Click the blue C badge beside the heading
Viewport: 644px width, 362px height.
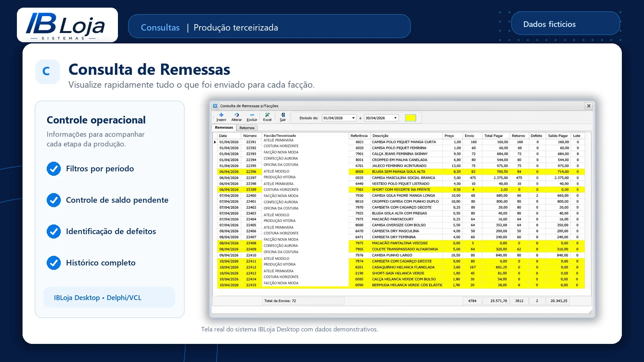pyautogui.click(x=47, y=72)
